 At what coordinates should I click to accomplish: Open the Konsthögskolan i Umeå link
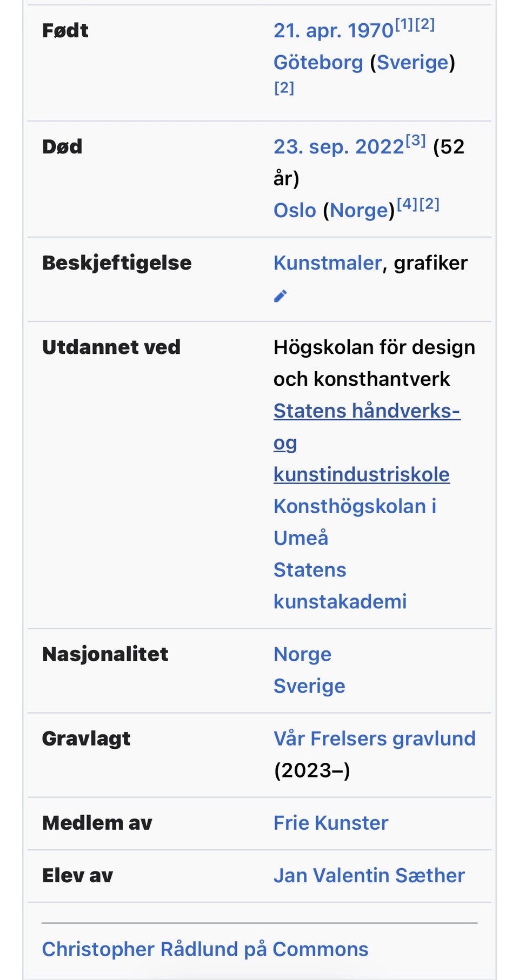tap(355, 522)
